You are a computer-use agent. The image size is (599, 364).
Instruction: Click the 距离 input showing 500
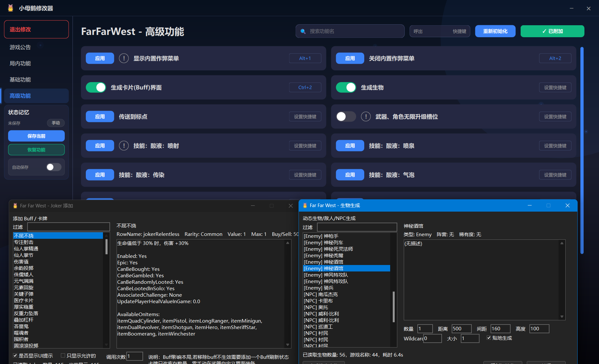pyautogui.click(x=461, y=329)
